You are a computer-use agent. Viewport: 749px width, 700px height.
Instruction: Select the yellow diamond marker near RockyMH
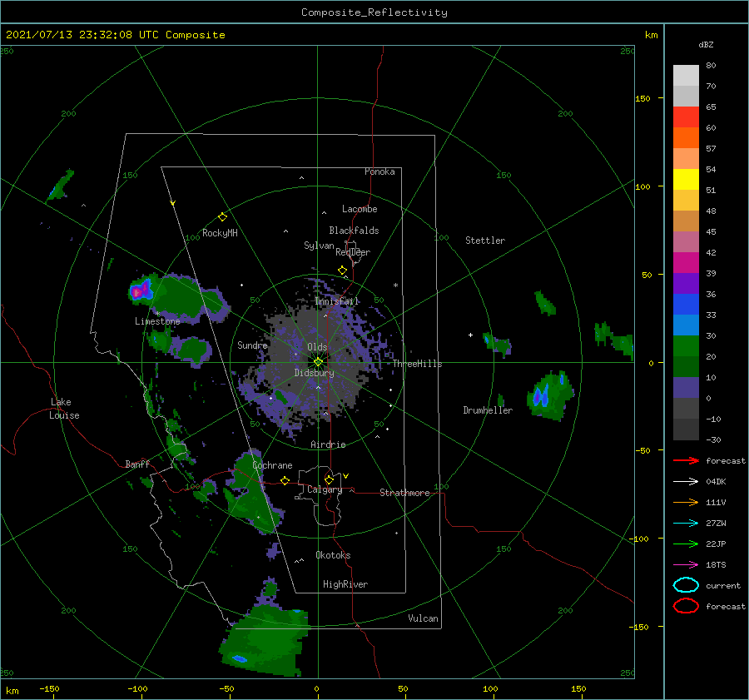pos(222,217)
